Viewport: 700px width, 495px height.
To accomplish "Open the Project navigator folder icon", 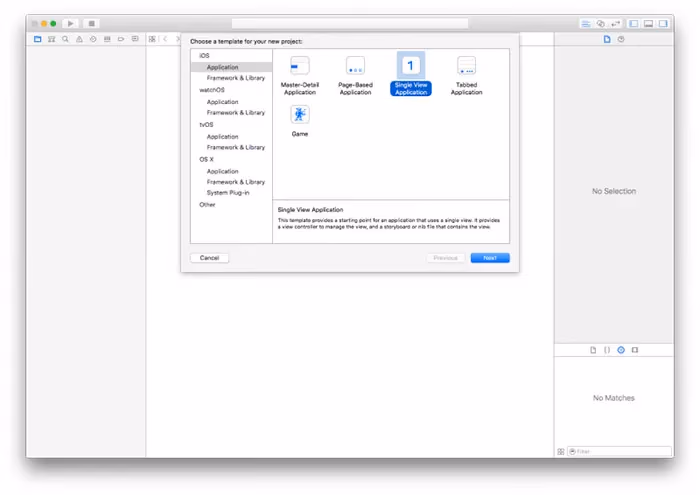I will (x=38, y=39).
